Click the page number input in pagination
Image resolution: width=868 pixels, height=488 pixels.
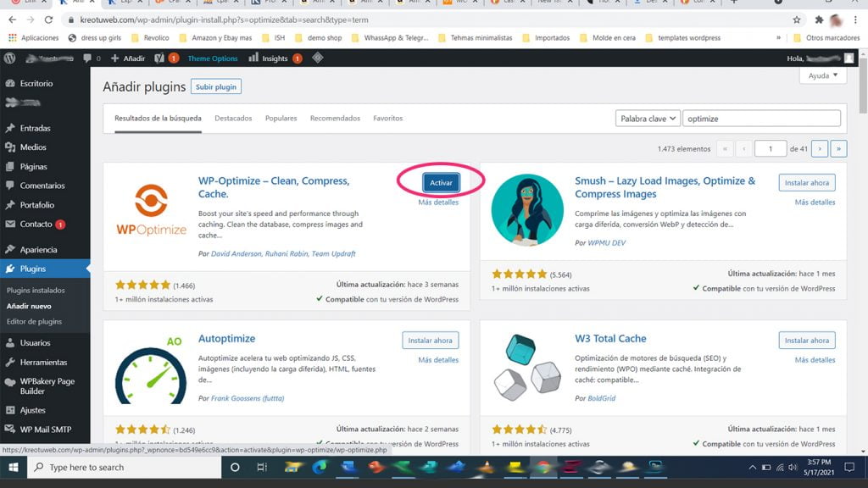(770, 148)
